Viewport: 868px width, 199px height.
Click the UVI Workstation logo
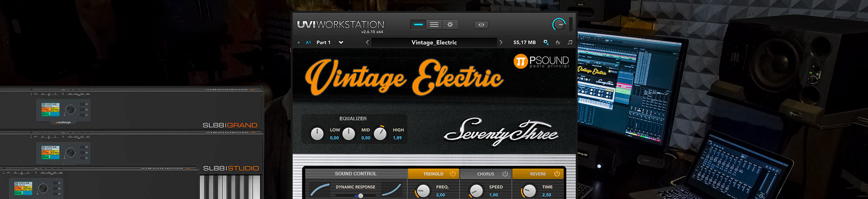(x=340, y=25)
